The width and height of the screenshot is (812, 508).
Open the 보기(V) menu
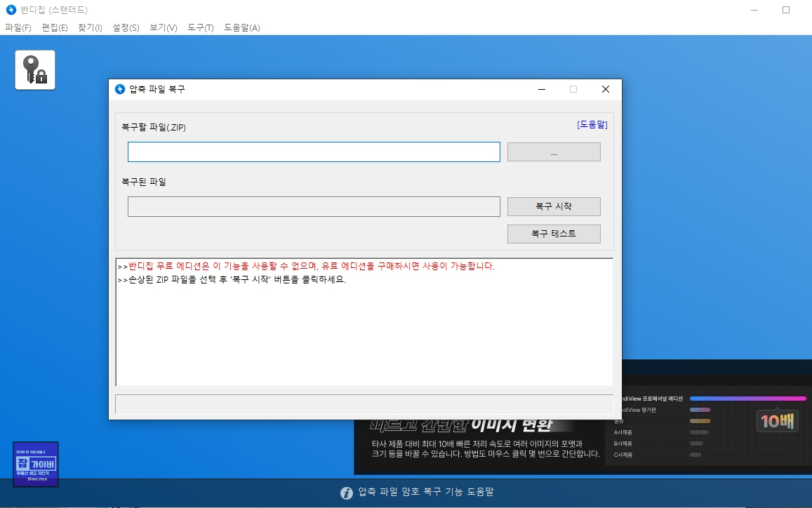(163, 28)
